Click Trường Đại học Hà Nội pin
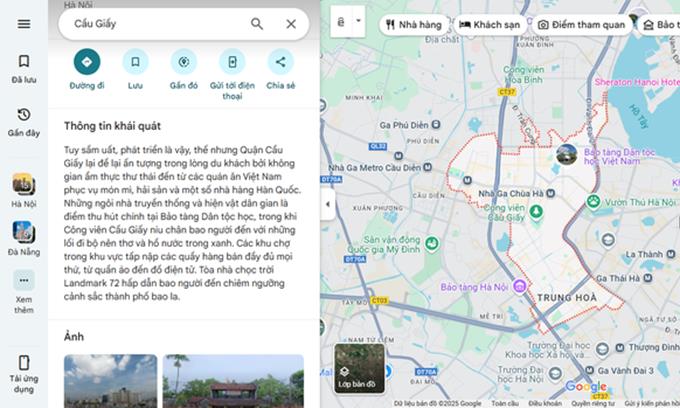680x408 pixels. coord(555,373)
